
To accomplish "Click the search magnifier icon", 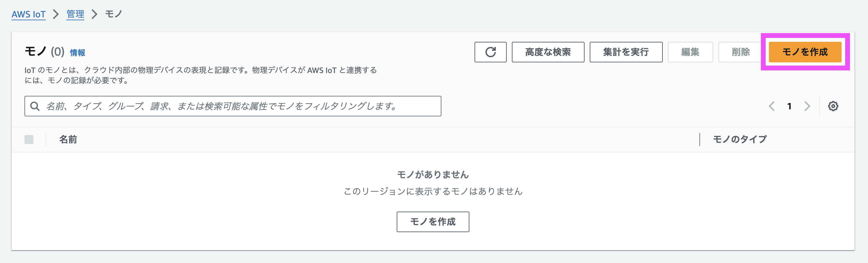I will pos(35,106).
